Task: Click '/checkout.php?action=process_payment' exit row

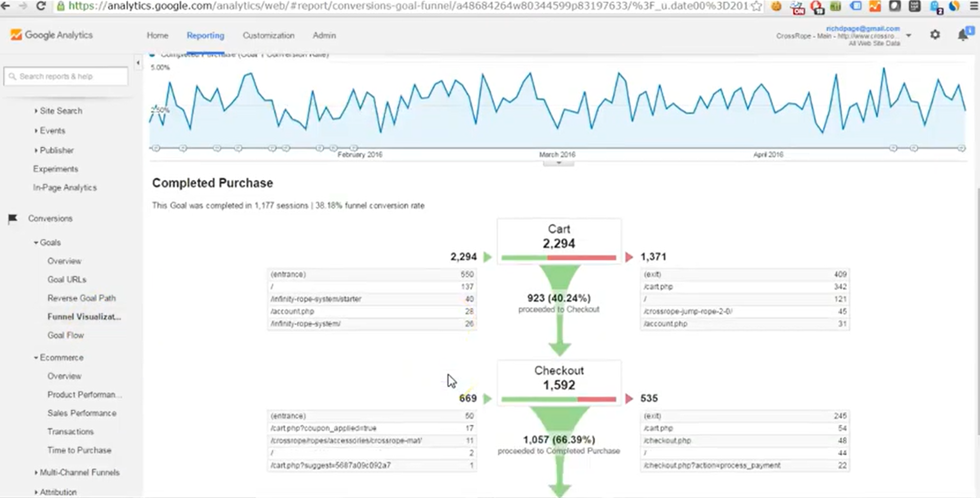Action: point(745,465)
